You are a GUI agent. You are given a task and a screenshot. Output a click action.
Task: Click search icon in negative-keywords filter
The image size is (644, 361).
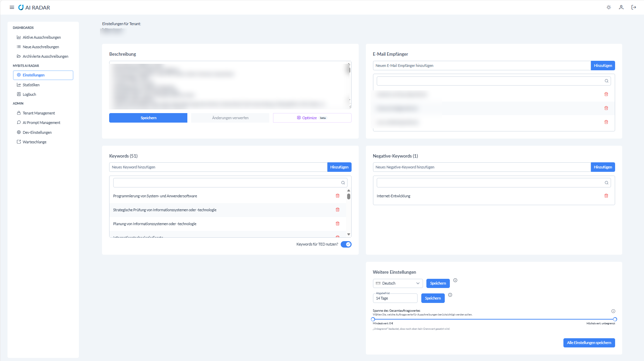coord(607,183)
